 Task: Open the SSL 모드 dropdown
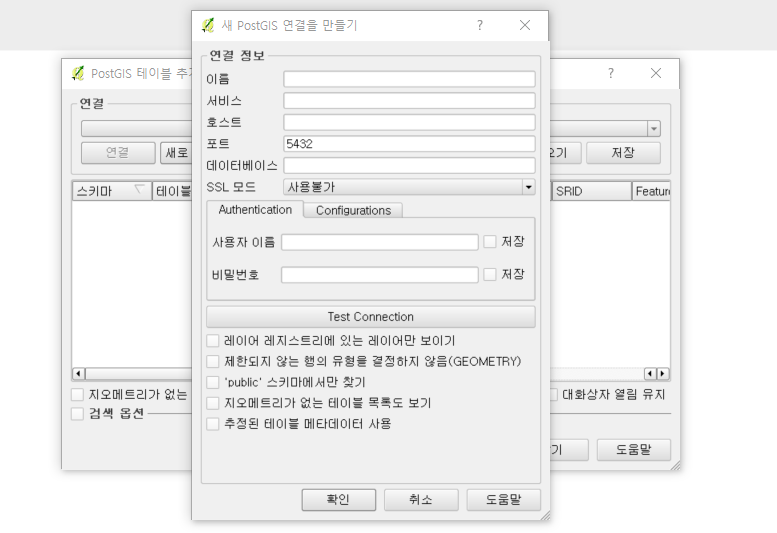409,187
